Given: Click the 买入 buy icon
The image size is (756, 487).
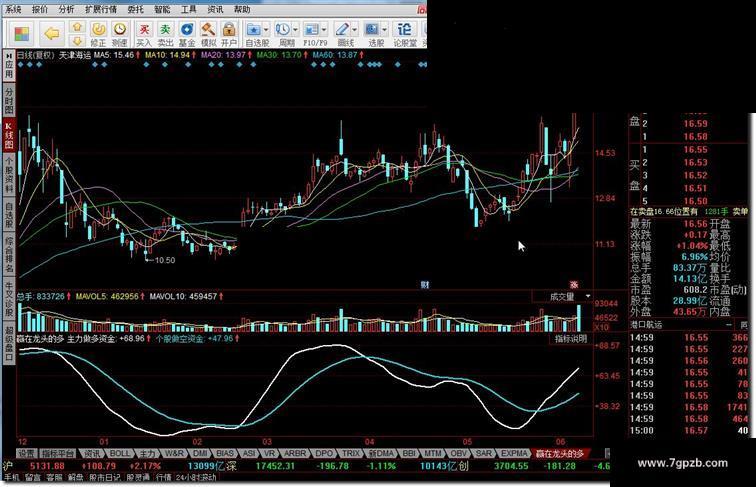Looking at the screenshot, I should tap(144, 29).
